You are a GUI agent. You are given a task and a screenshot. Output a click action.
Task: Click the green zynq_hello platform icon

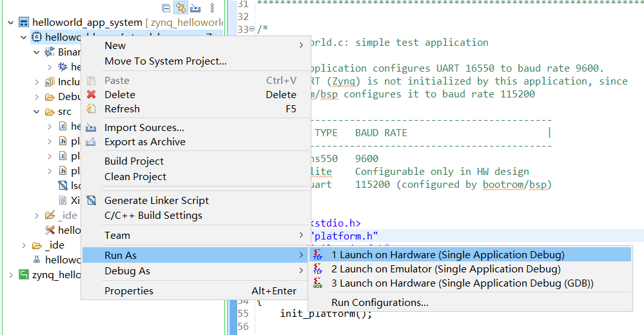click(24, 274)
